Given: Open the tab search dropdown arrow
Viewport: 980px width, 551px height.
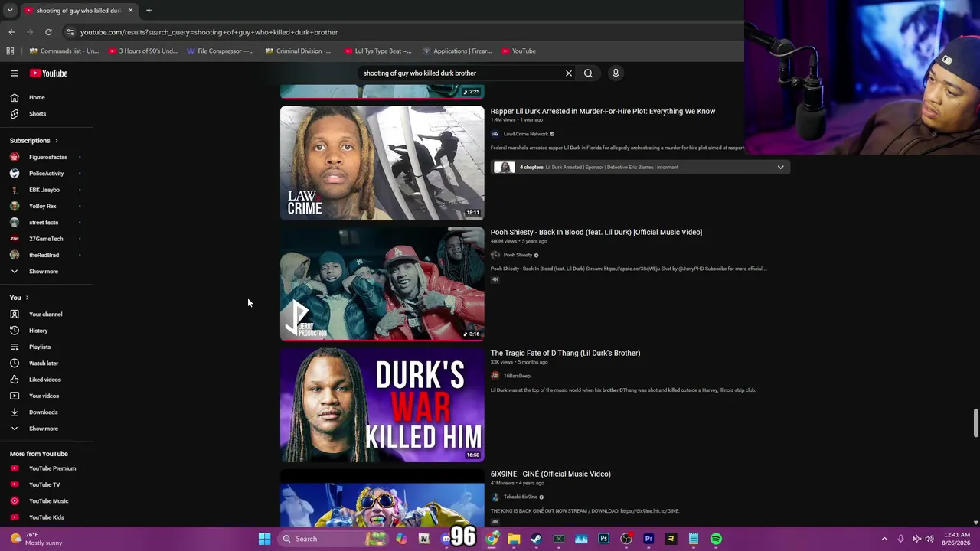Looking at the screenshot, I should click(10, 11).
